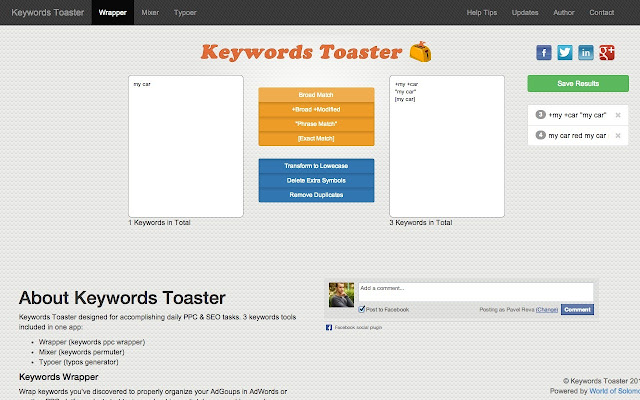Viewport: 640px width, 400px height.
Task: Open the Updates menu item
Action: click(x=525, y=13)
